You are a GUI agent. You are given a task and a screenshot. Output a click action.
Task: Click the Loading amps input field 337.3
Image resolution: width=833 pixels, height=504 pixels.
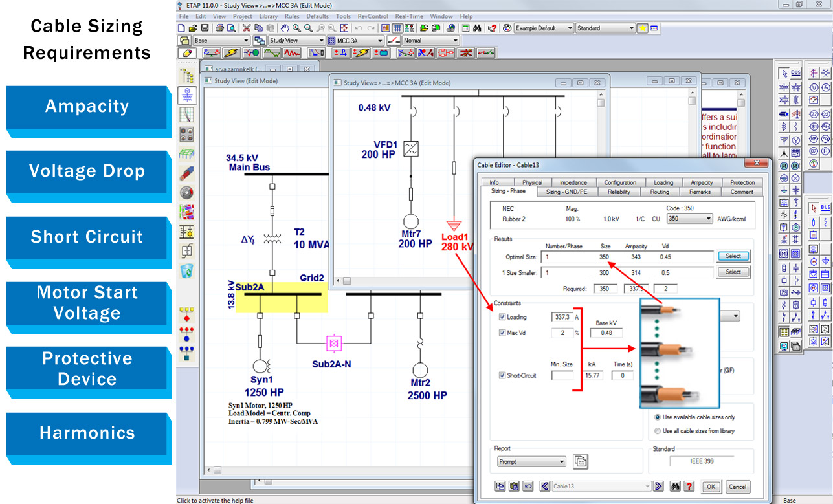tap(563, 317)
